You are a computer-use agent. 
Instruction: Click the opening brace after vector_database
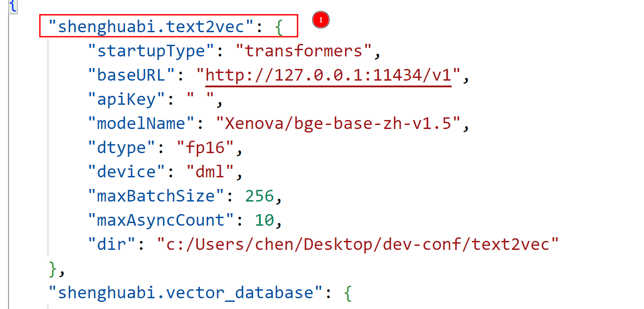(x=348, y=294)
